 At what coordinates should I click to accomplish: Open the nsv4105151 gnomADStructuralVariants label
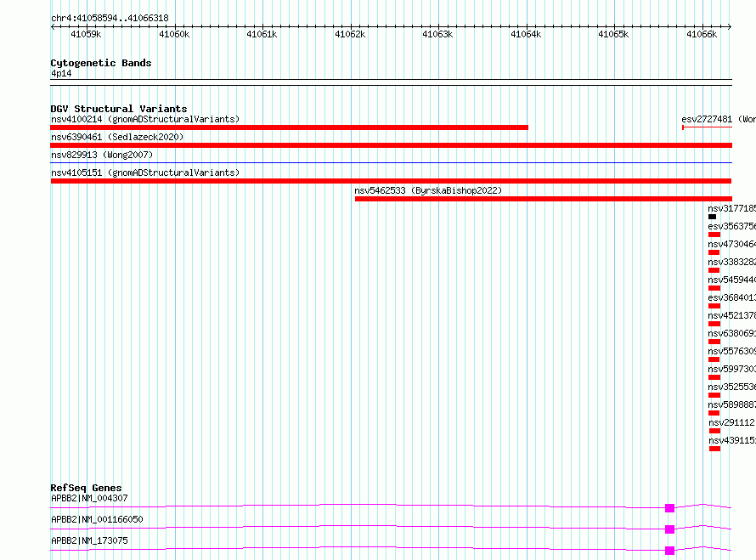[x=145, y=173]
